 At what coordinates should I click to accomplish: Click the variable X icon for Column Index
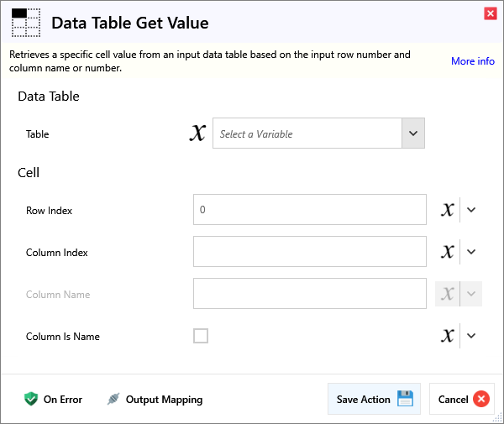[447, 252]
